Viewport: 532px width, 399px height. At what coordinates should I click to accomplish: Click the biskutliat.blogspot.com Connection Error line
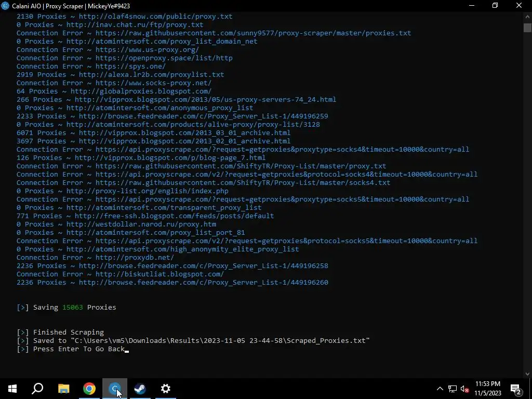(x=121, y=274)
